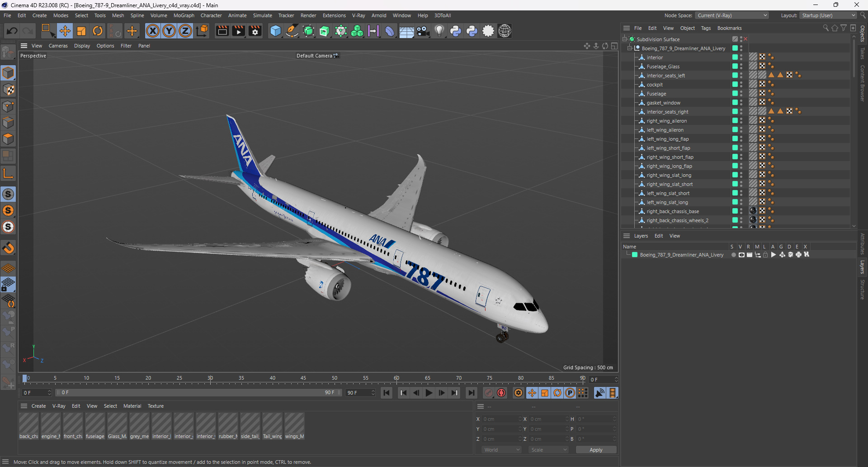This screenshot has height=467, width=868.
Task: Select the Move tool in top toolbar
Action: pos(65,31)
